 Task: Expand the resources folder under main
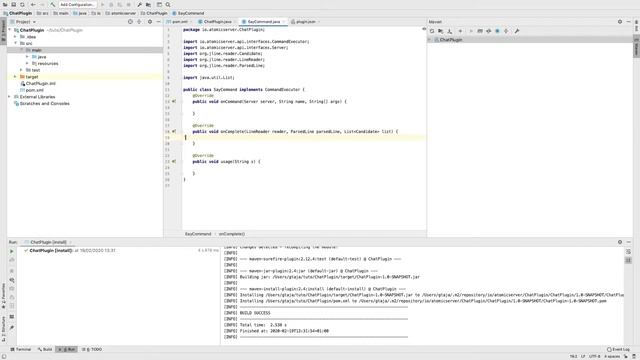(27, 63)
